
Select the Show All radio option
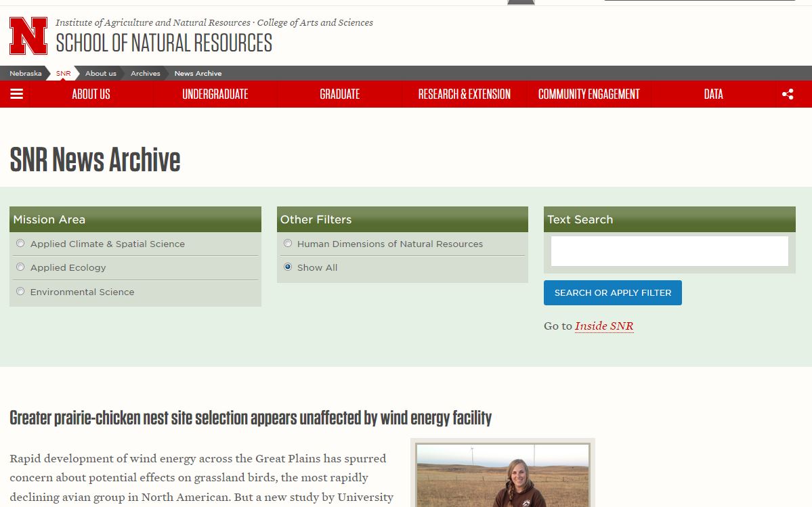(288, 267)
